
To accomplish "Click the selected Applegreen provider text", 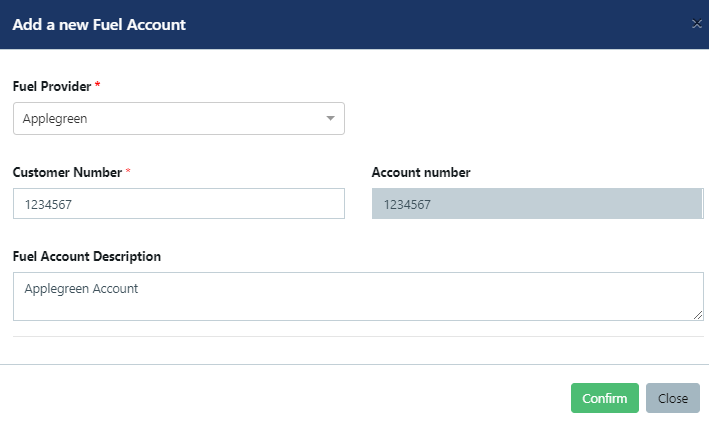I will click(x=55, y=119).
